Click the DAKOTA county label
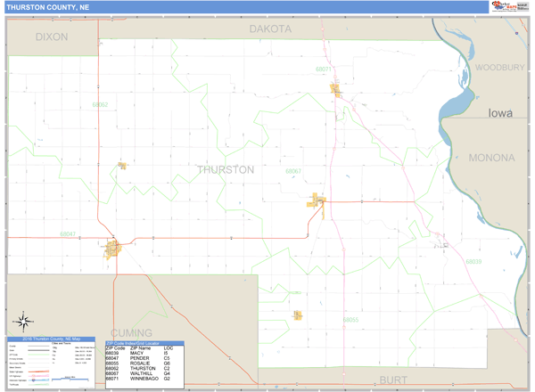Screen dimensions: 535x392 pos(269,29)
